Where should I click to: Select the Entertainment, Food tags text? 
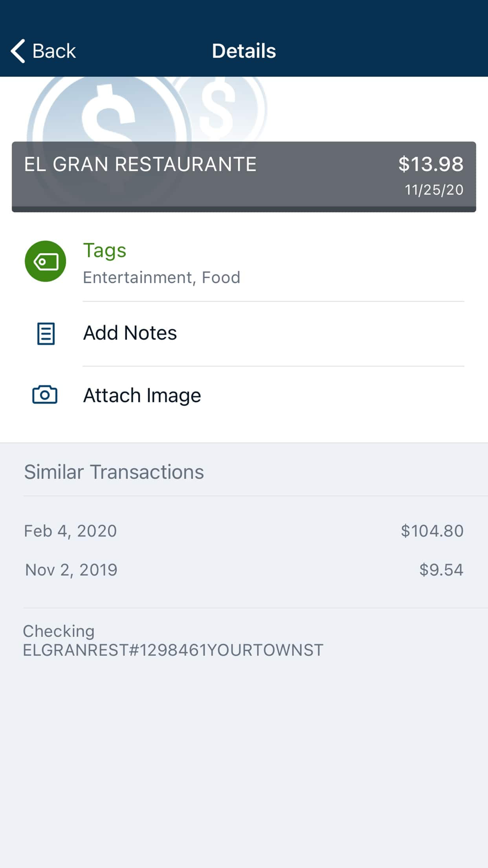pos(162,277)
